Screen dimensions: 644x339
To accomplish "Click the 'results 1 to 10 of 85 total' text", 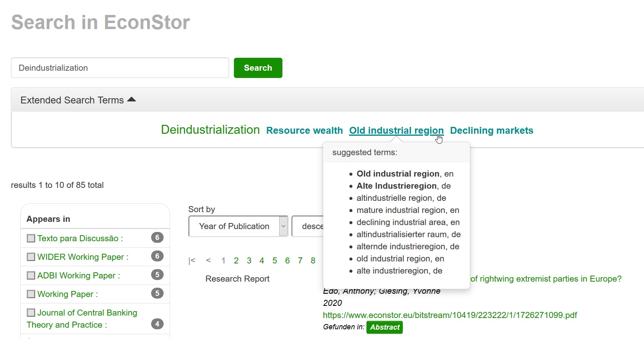I will coord(57,185).
